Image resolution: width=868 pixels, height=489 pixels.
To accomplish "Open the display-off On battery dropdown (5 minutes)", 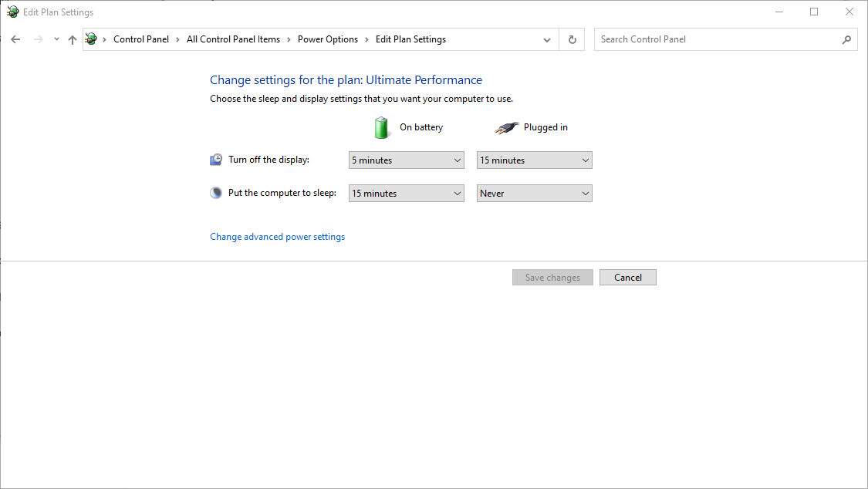I will tap(407, 160).
